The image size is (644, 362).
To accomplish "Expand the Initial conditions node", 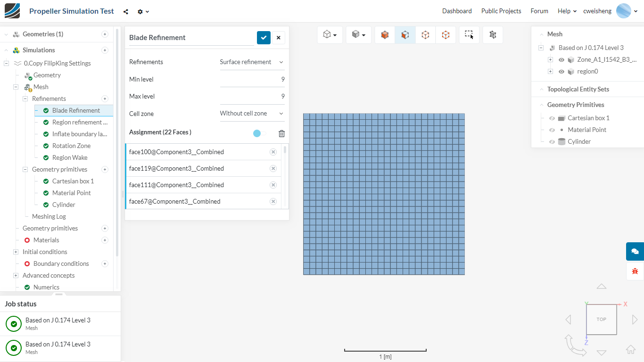I will coord(16,252).
